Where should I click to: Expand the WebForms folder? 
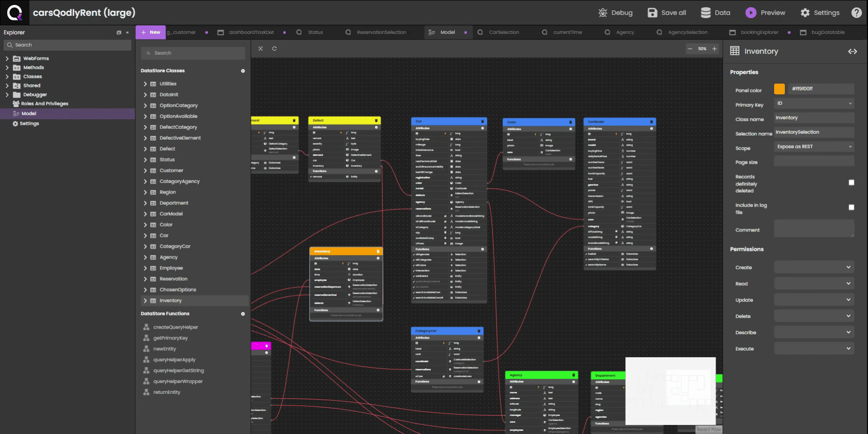pos(7,58)
